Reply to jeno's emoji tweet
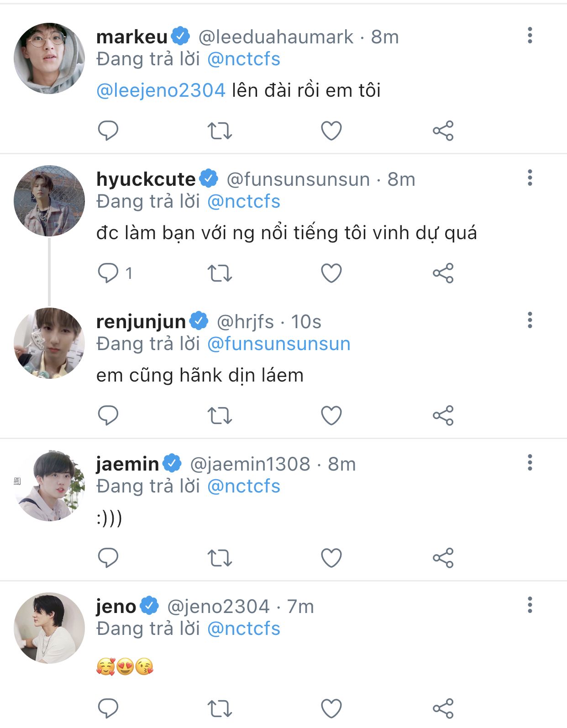Screen dimensions: 567x728 coord(108,708)
